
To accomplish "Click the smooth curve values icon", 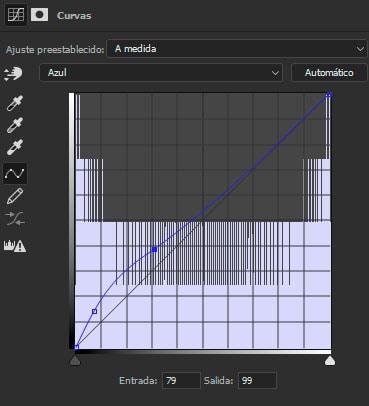I will point(15,218).
